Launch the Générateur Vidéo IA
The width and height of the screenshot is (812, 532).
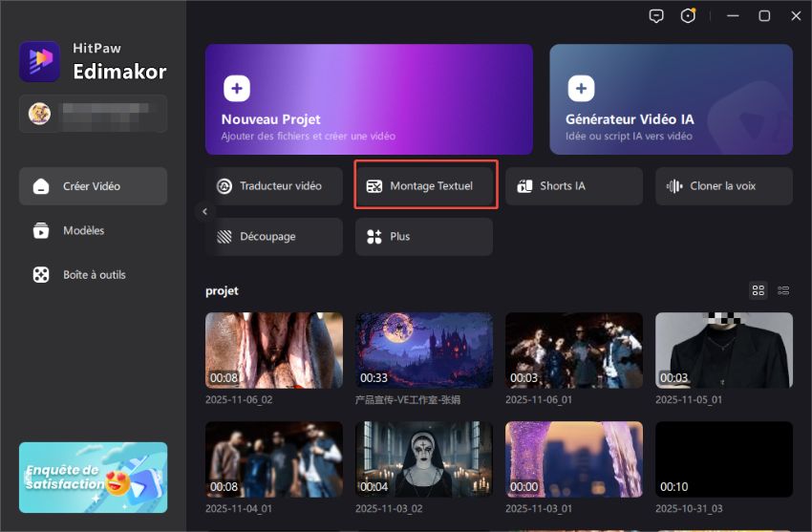tap(671, 99)
